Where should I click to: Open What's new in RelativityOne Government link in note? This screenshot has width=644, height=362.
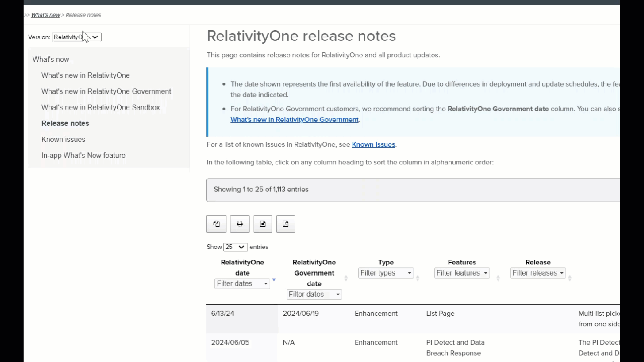coord(294,119)
